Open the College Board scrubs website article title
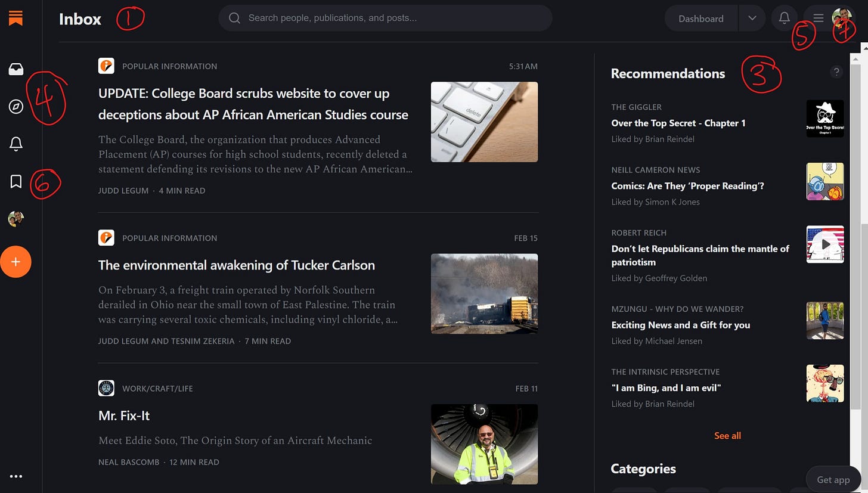The image size is (868, 493). click(253, 104)
